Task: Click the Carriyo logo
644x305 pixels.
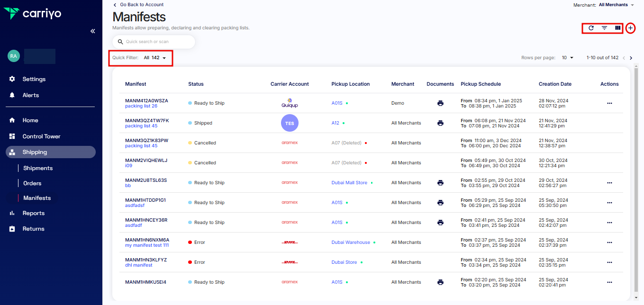Action: 32,13
